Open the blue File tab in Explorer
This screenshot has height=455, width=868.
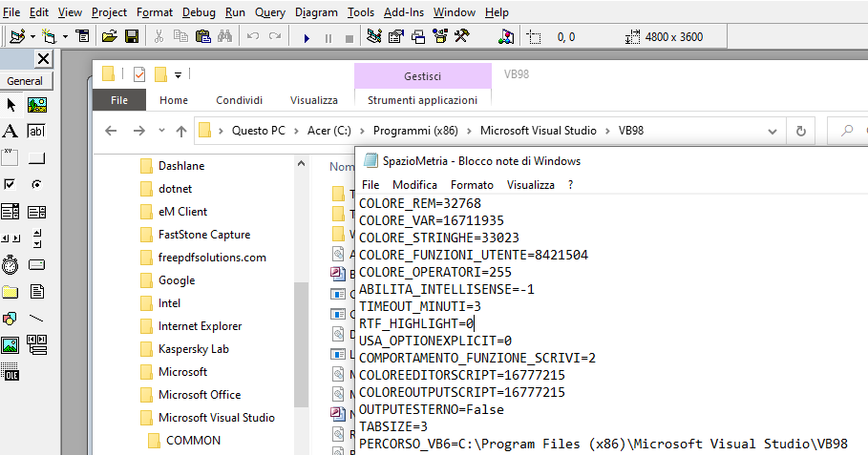(x=119, y=100)
